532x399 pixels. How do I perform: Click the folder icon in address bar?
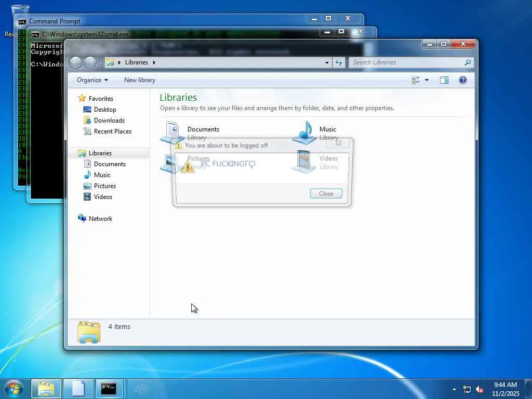[x=110, y=62]
